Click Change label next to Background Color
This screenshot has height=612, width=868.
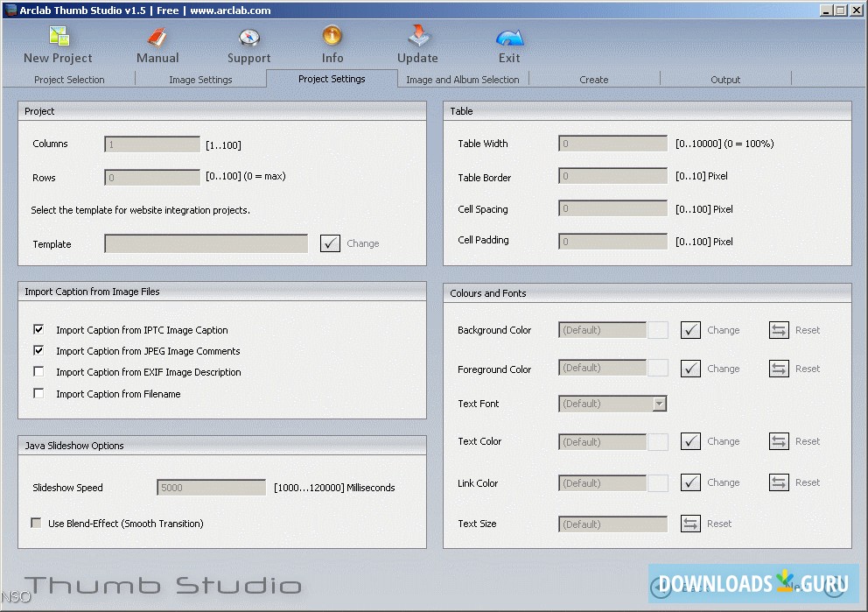tap(723, 330)
